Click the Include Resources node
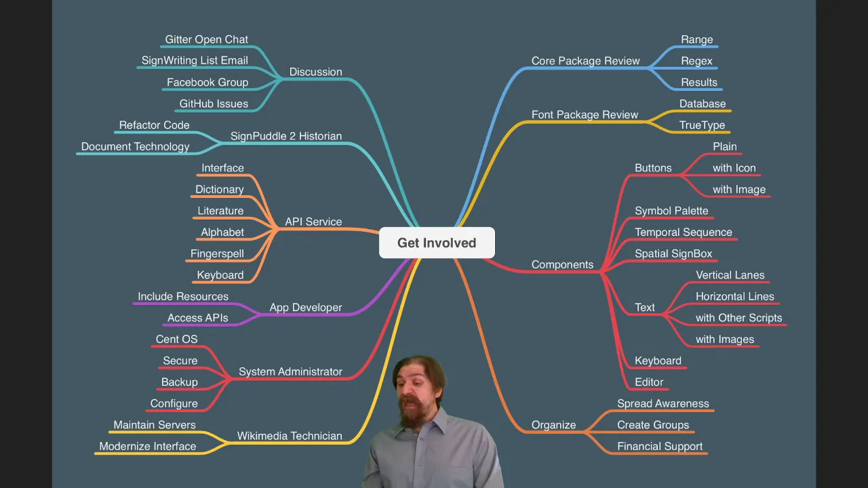868x488 pixels. [x=183, y=296]
